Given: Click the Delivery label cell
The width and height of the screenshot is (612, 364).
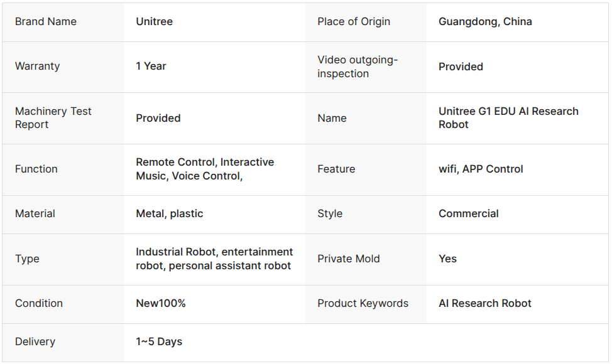Looking at the screenshot, I should [63, 343].
